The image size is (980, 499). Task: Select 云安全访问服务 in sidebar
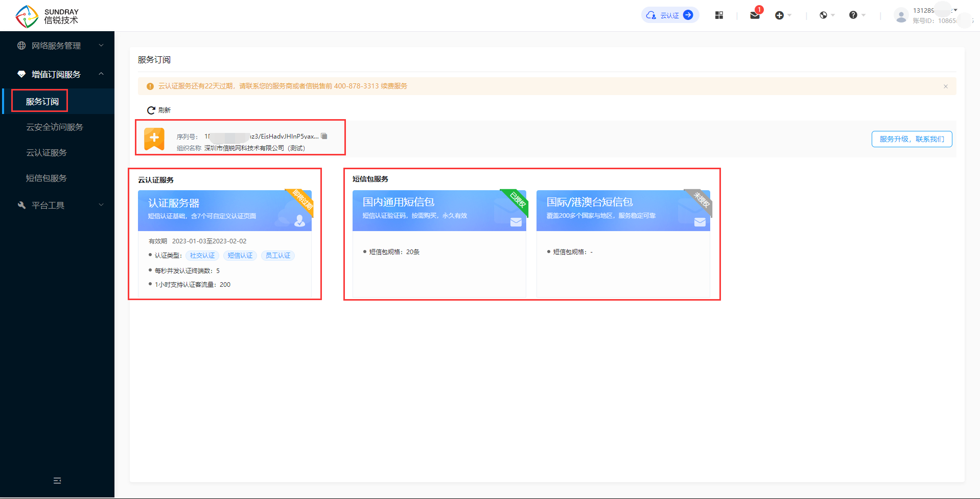tap(55, 127)
